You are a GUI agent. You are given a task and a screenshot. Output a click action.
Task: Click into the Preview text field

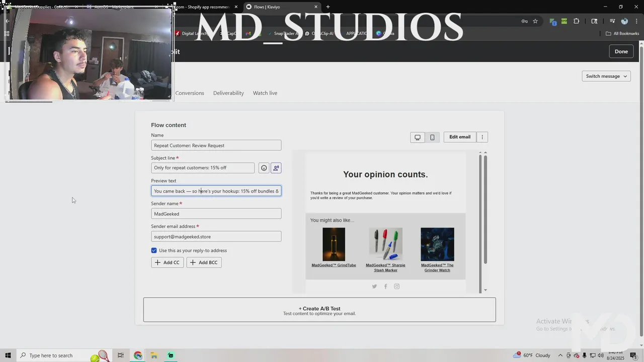(x=216, y=191)
